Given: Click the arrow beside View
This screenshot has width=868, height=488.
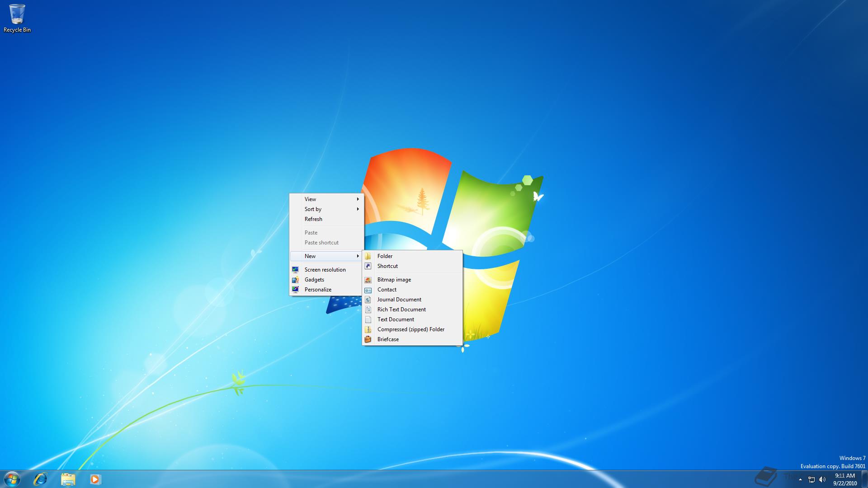Looking at the screenshot, I should point(358,199).
